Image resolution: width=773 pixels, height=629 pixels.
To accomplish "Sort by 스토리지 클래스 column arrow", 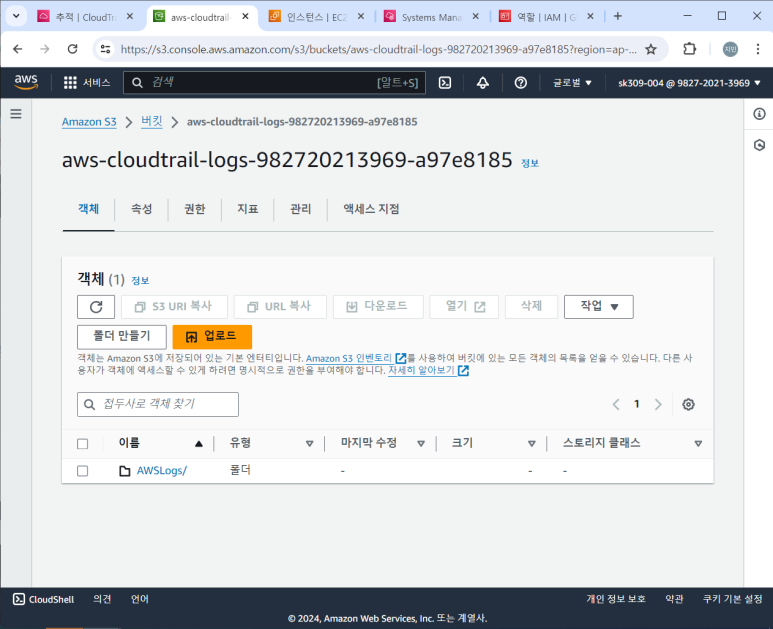I will (x=698, y=444).
